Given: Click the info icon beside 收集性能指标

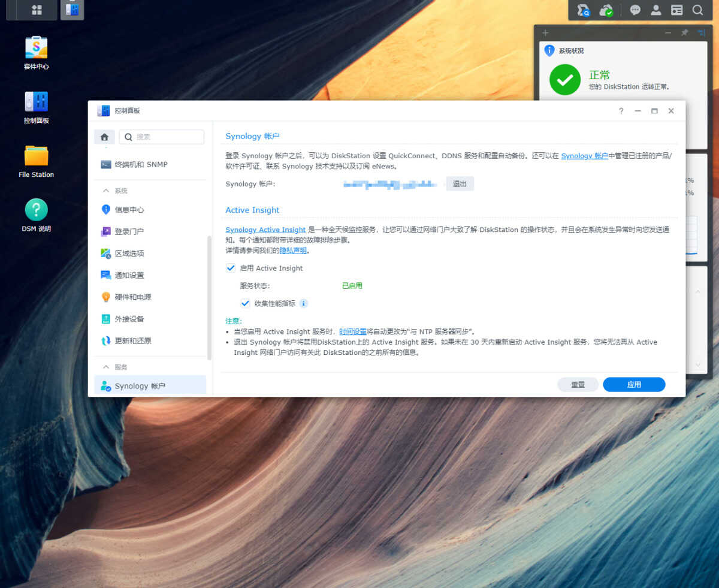Looking at the screenshot, I should (x=304, y=303).
